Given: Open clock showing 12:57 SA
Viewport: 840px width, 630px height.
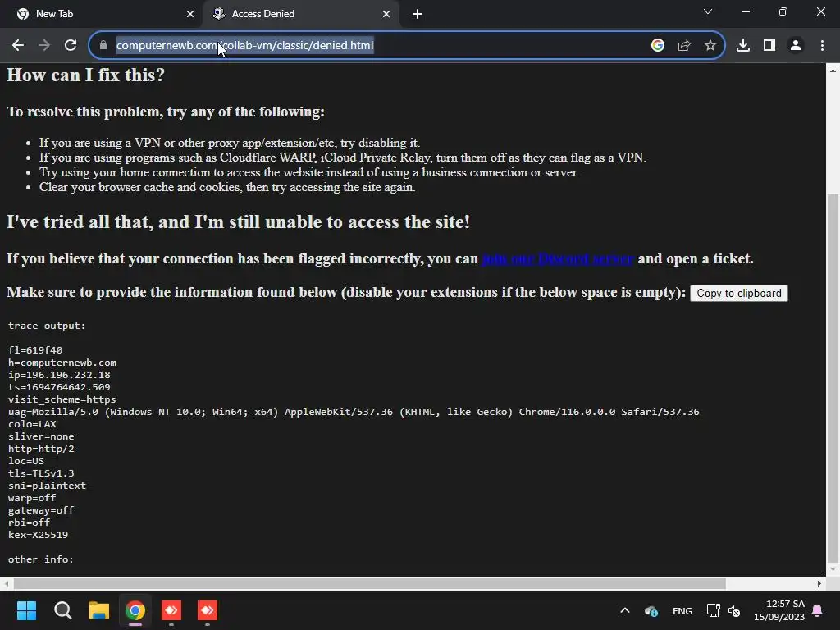Looking at the screenshot, I should pos(779,610).
